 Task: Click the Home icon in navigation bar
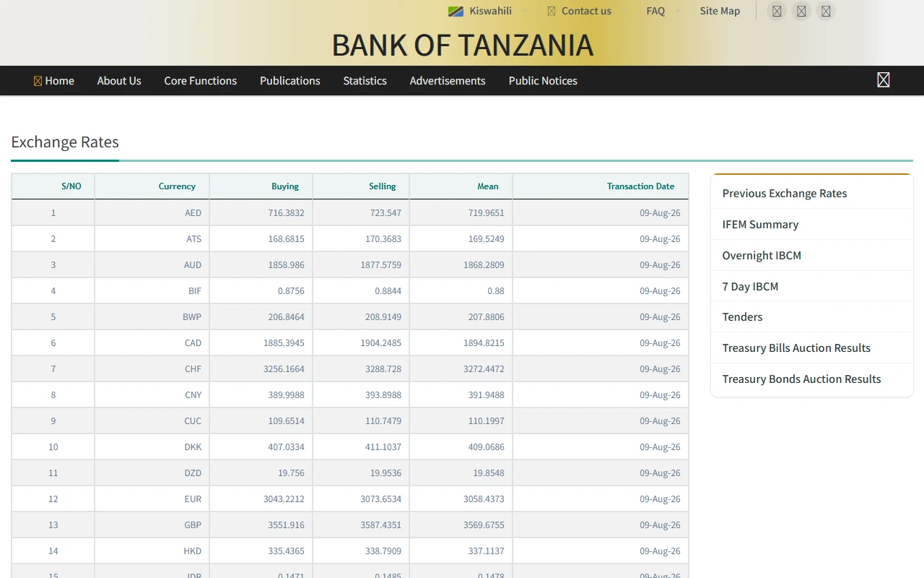point(38,81)
